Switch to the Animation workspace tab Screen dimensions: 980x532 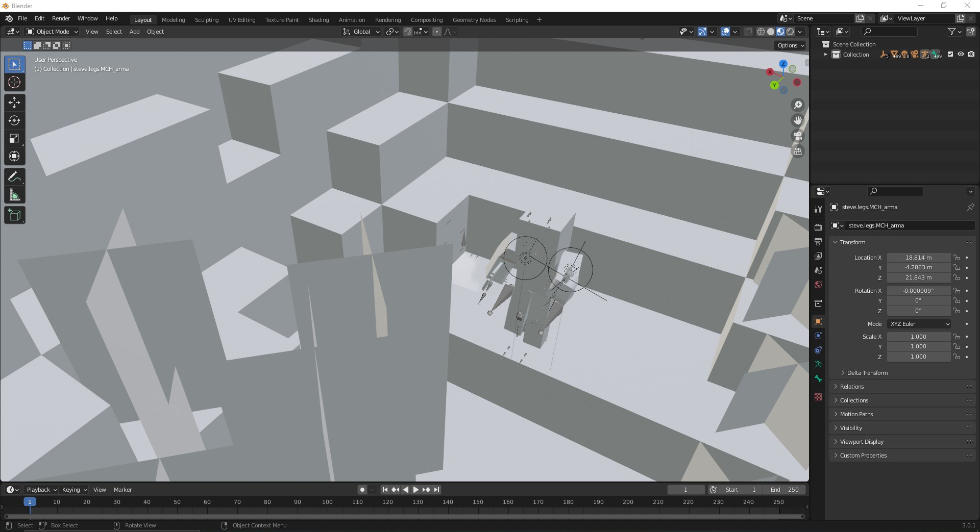click(352, 19)
